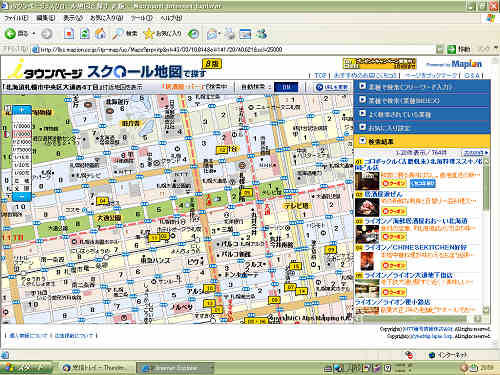
Task: Zoom out with the map minus button
Action: 22,197
